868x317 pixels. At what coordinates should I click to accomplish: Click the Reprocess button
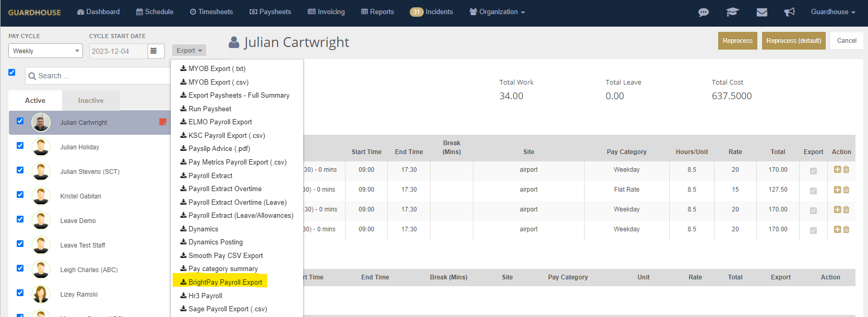click(x=738, y=41)
